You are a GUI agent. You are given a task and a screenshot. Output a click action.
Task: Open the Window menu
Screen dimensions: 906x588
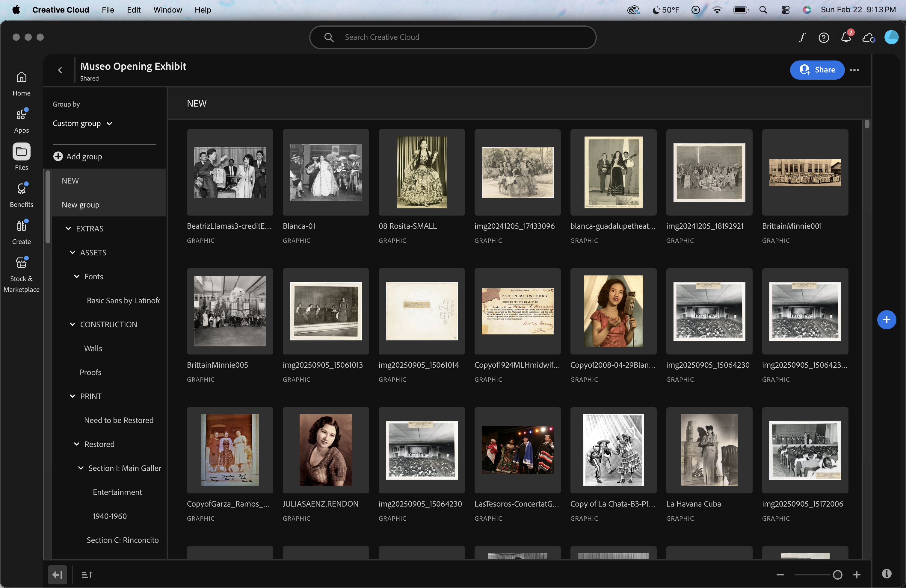(x=167, y=10)
